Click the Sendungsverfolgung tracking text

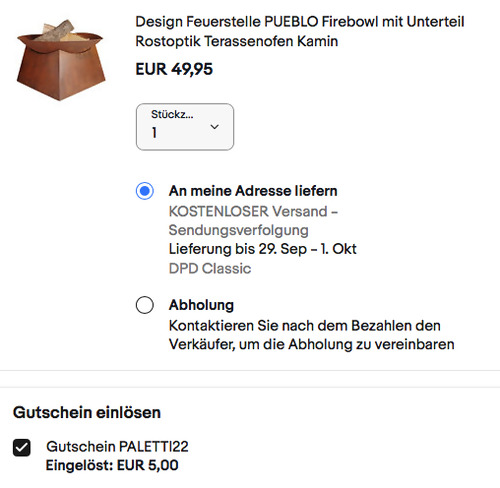point(239,230)
